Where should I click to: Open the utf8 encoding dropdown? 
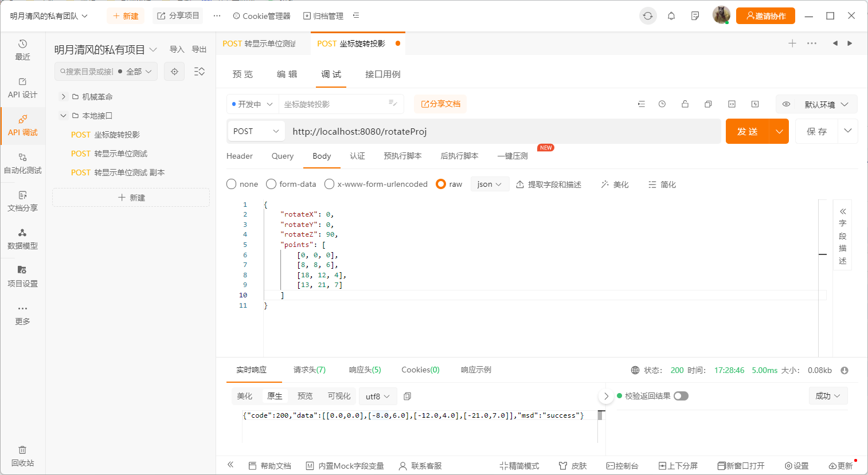(x=377, y=396)
